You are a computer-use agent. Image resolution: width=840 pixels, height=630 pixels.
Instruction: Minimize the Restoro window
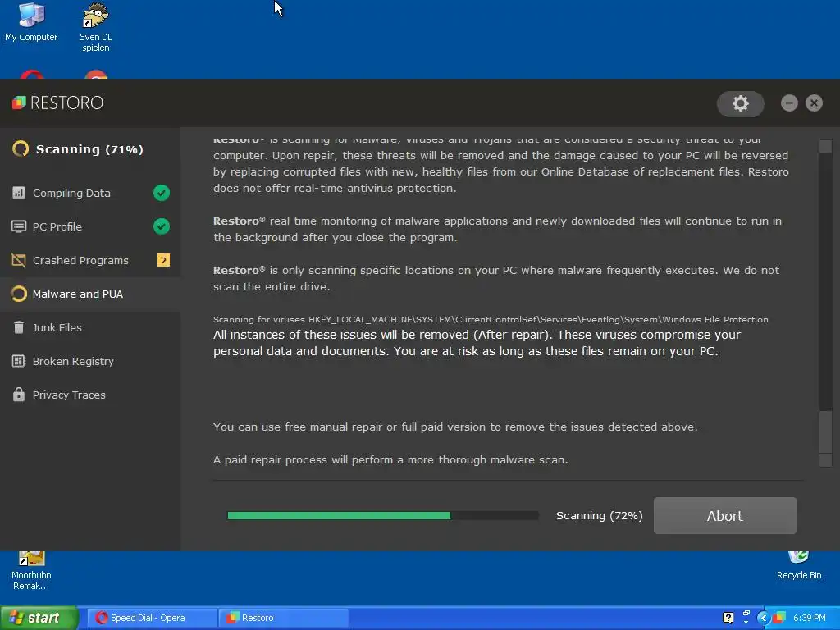click(x=789, y=103)
